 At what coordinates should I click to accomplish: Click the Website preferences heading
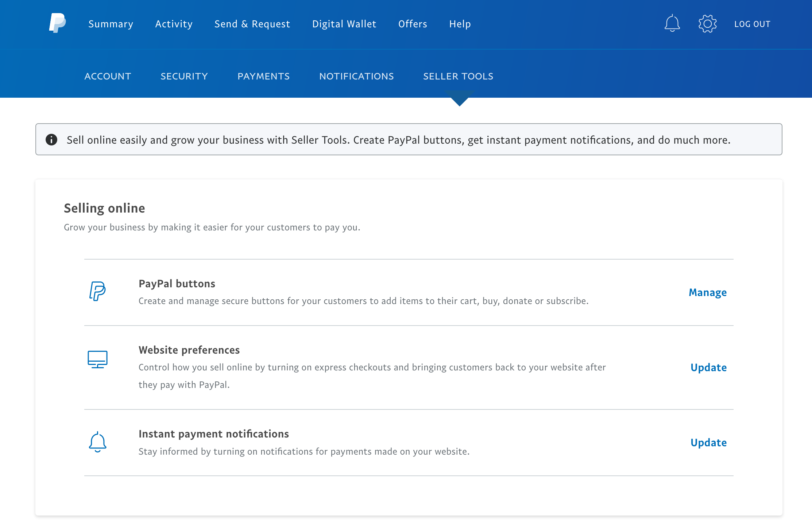click(189, 350)
